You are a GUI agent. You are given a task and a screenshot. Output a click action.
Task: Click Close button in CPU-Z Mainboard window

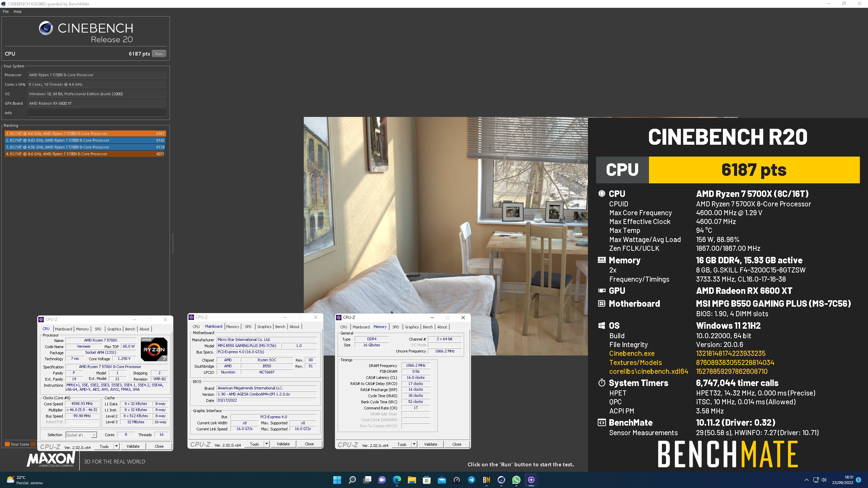tap(309, 444)
